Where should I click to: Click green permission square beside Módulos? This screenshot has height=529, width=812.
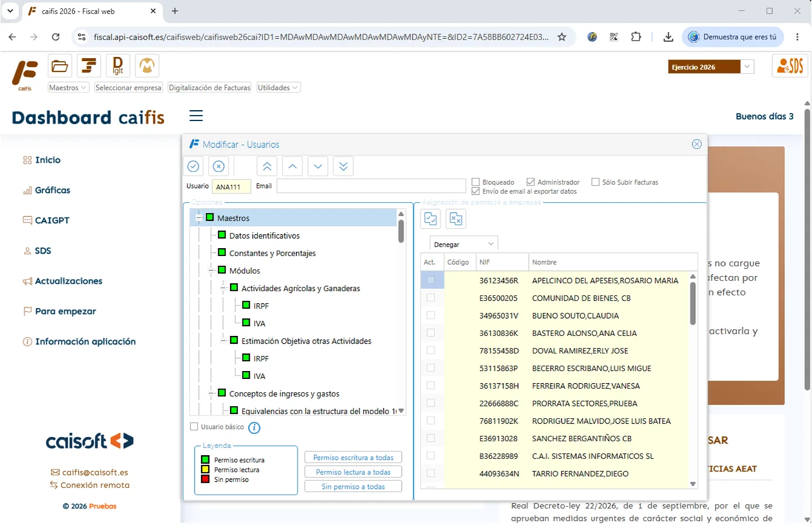[x=222, y=270]
